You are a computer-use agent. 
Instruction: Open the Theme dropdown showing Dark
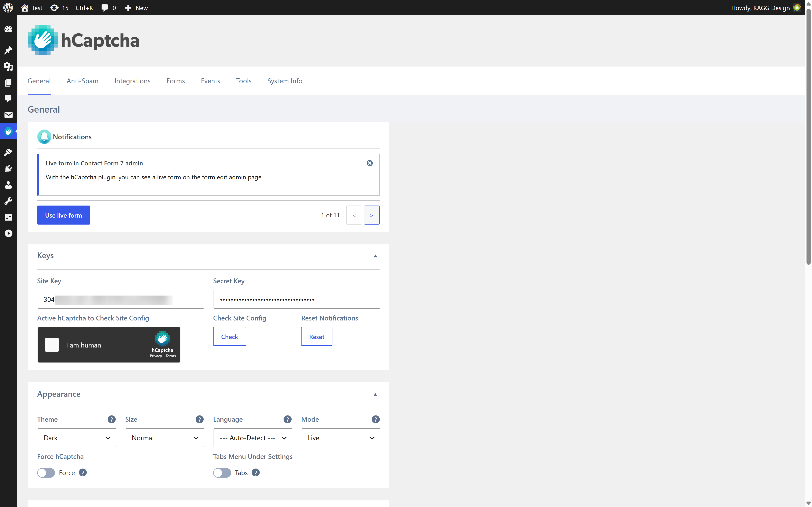point(77,437)
